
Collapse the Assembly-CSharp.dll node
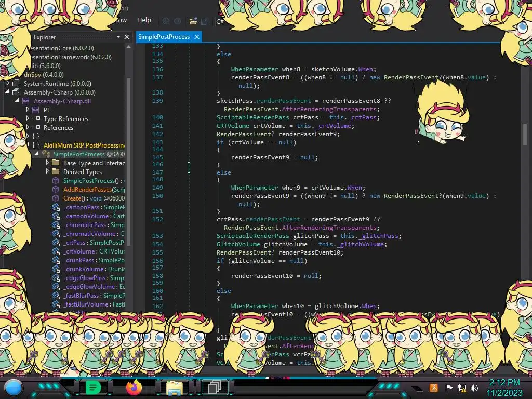coord(17,101)
